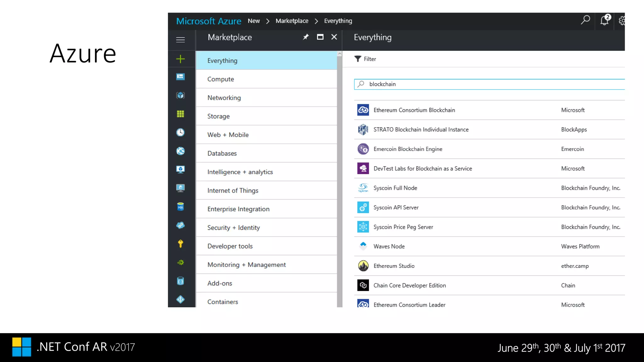The width and height of the screenshot is (644, 362).
Task: Click New in the breadcrumb
Action: 254,21
